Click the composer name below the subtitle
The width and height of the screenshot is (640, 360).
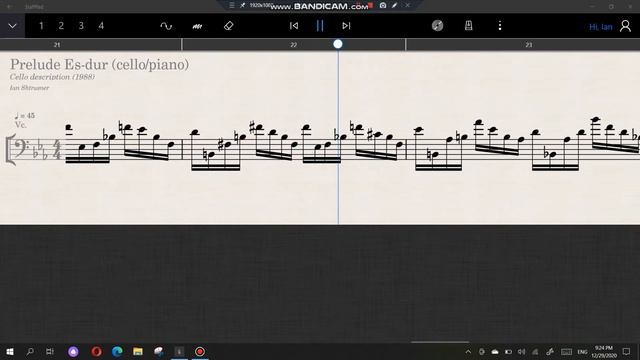(29, 88)
